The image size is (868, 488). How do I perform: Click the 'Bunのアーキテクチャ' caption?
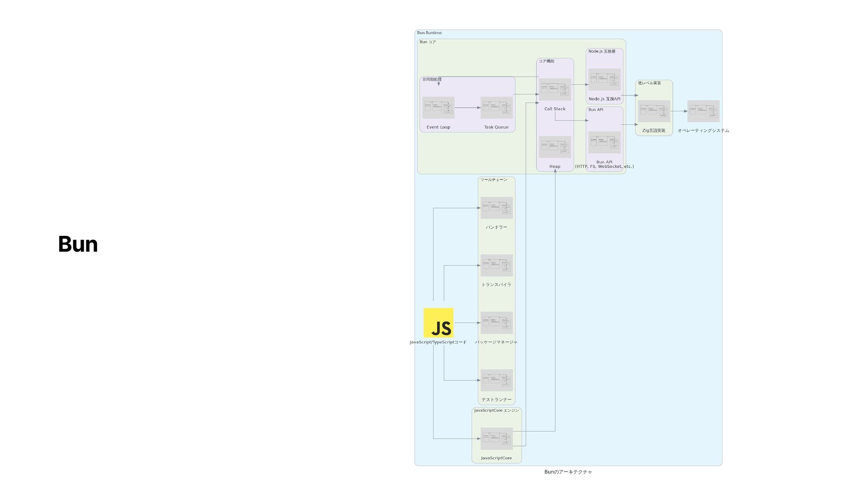pos(568,472)
